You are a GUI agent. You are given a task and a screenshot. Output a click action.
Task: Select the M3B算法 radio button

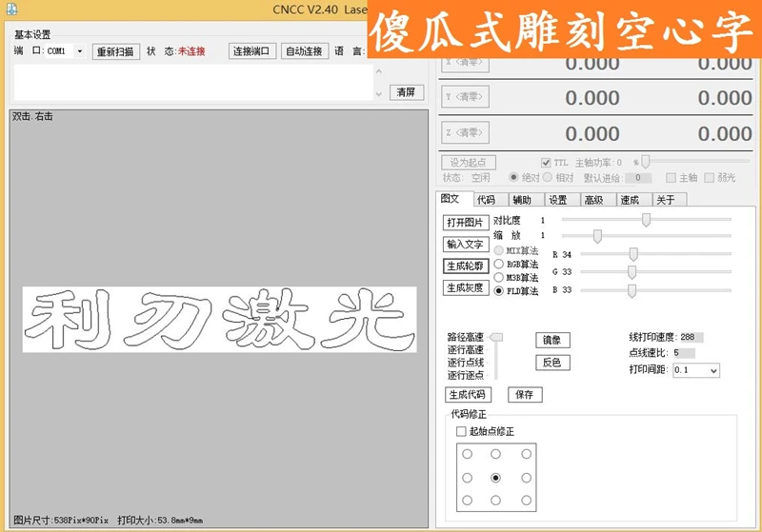498,277
